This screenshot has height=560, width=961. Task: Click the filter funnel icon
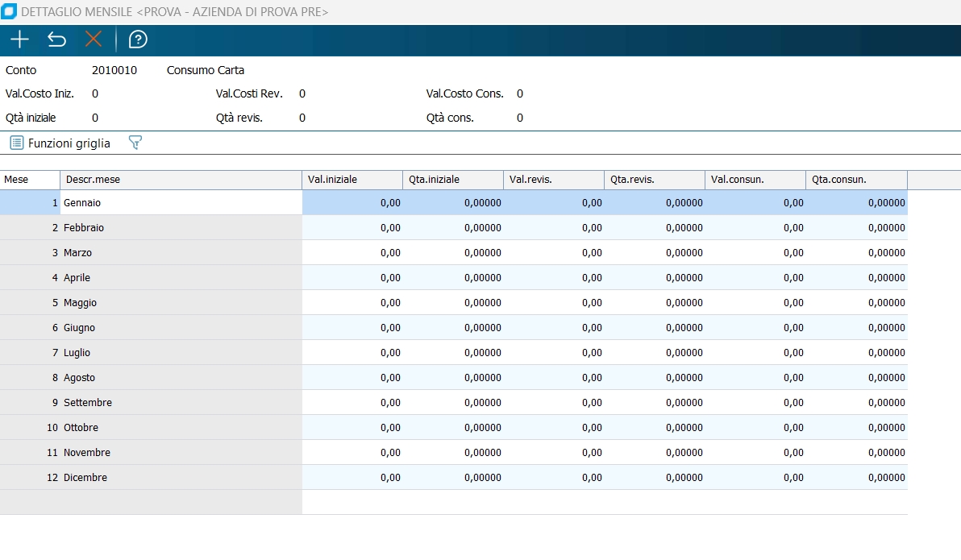(135, 143)
